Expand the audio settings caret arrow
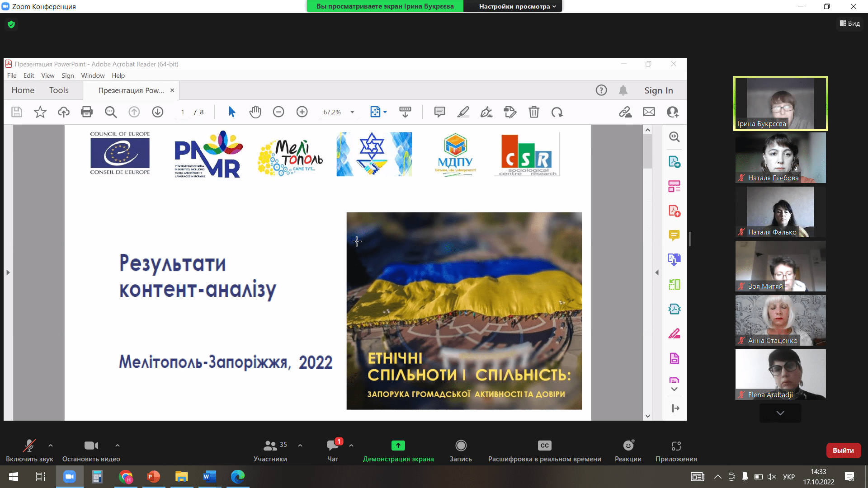Image resolution: width=868 pixels, height=488 pixels. pos(51,446)
